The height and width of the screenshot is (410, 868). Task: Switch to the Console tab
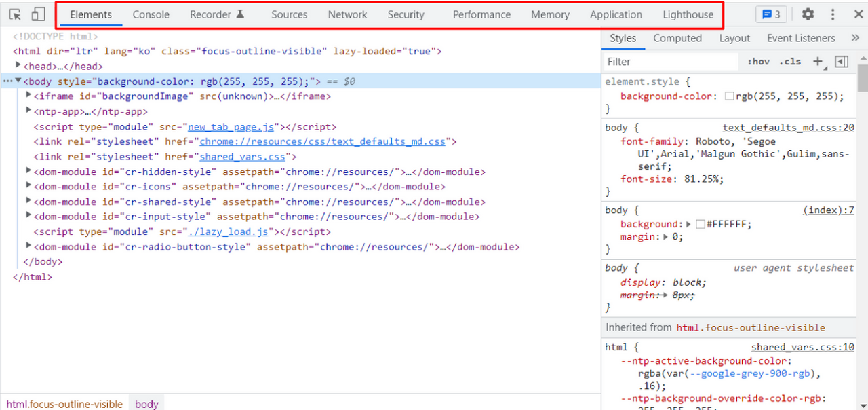click(151, 14)
